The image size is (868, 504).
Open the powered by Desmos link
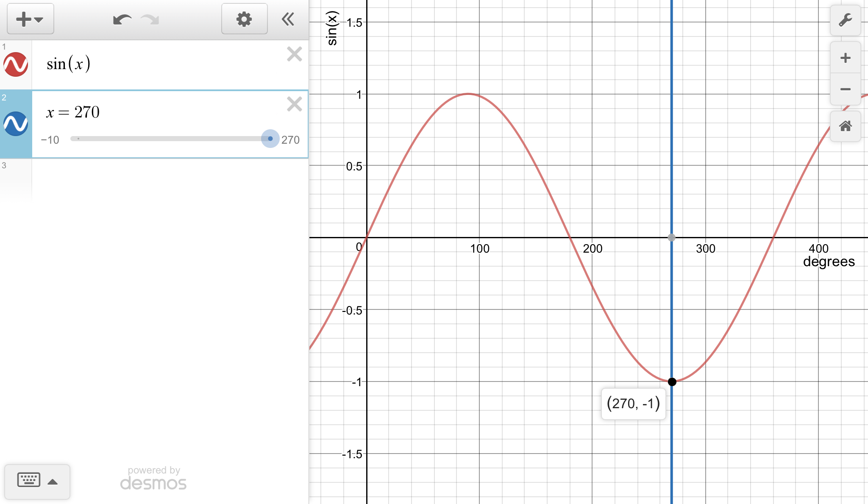coord(153,478)
